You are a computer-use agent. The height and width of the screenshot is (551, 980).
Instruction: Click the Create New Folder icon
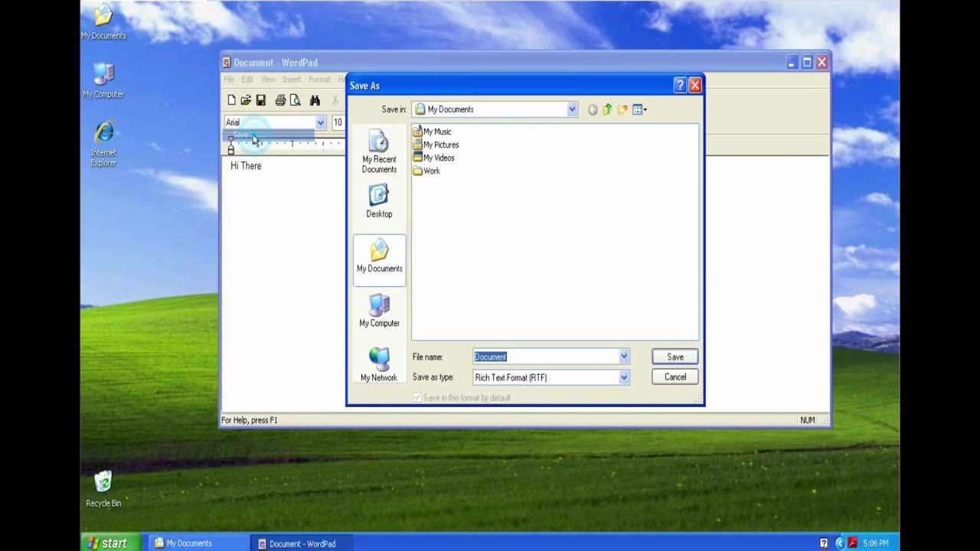(x=622, y=109)
